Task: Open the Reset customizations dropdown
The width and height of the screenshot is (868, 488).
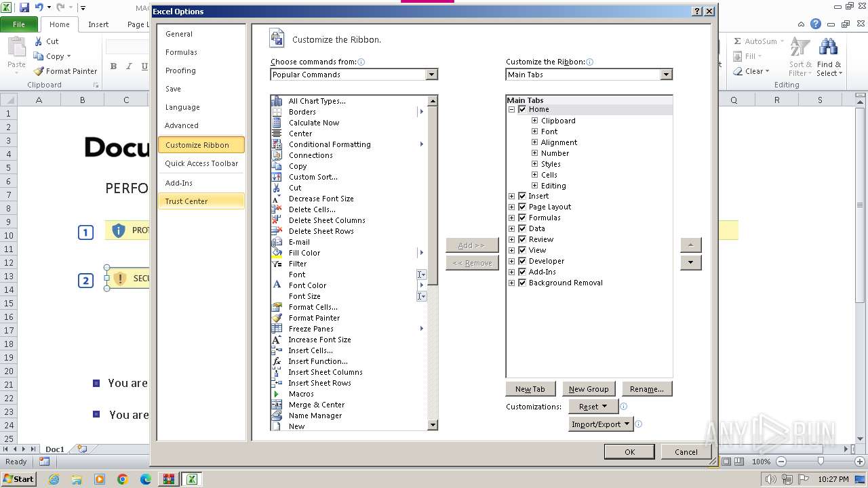Action: tap(593, 407)
